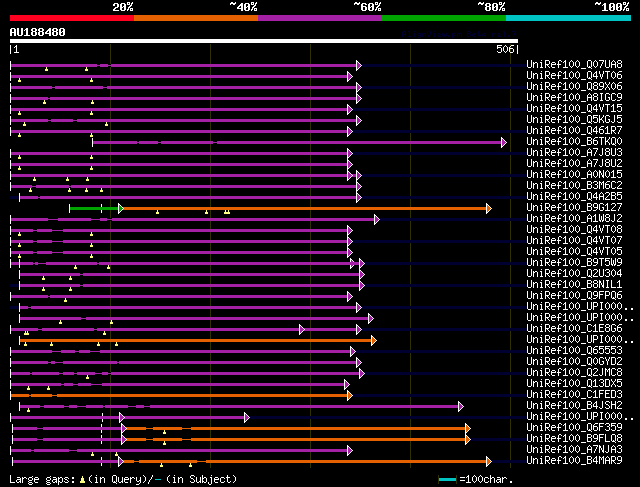Click the ~100% scale label
Viewport: 640px width, 487px height.
point(611,7)
